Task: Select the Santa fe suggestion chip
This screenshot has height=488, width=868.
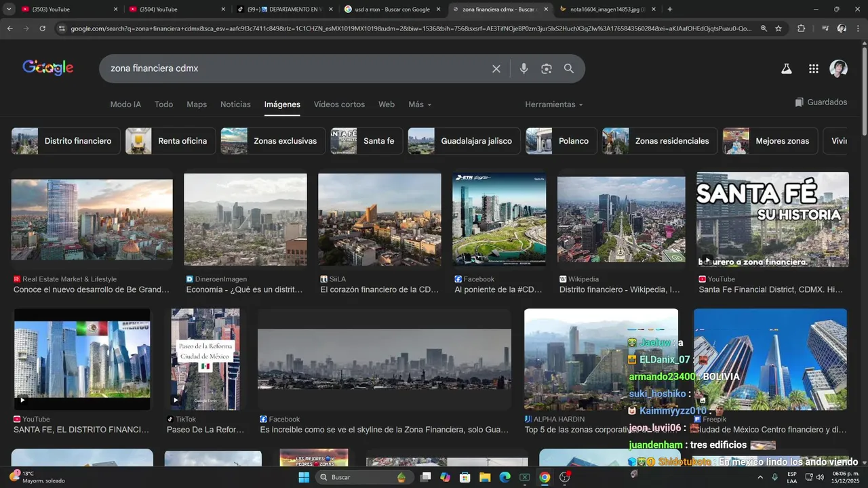Action: point(366,141)
